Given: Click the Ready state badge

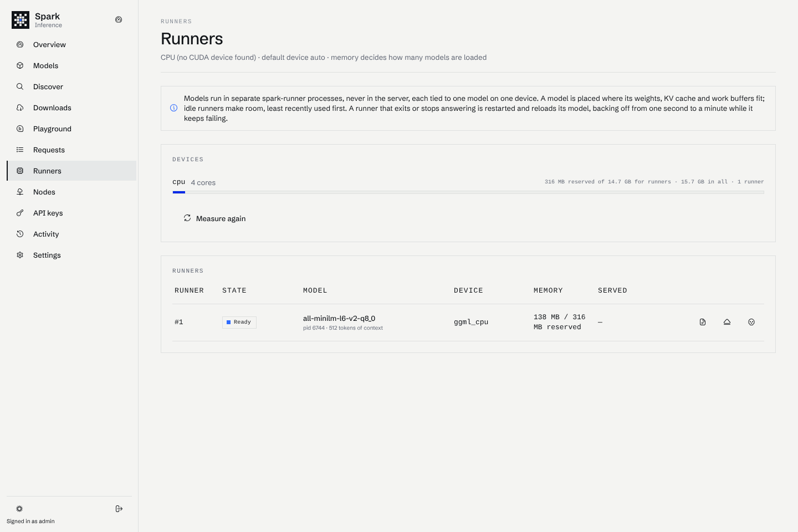Looking at the screenshot, I should point(239,322).
